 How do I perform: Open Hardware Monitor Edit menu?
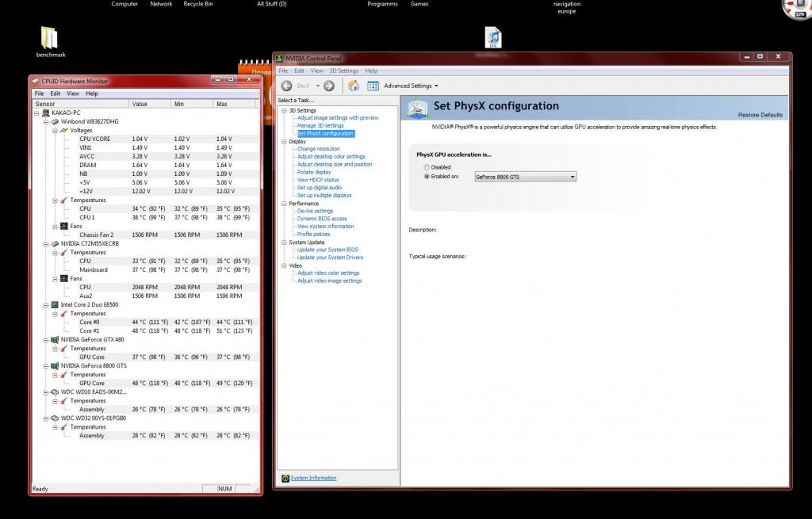[x=56, y=93]
